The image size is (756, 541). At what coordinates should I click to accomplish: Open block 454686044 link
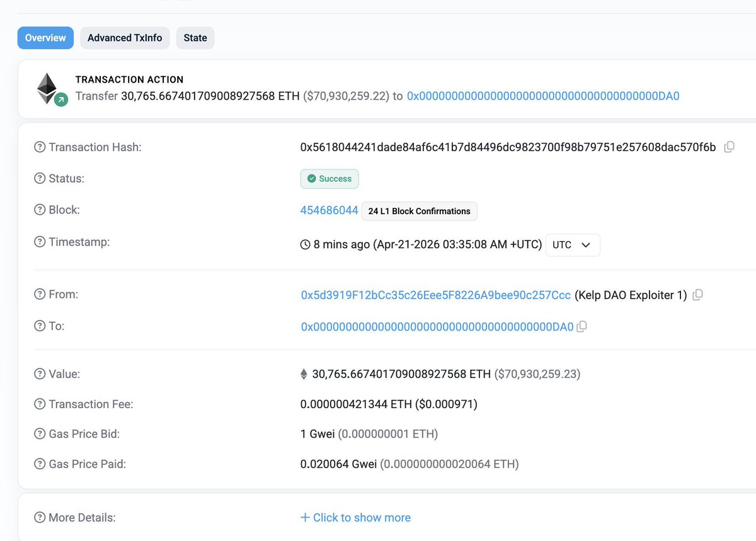tap(329, 210)
